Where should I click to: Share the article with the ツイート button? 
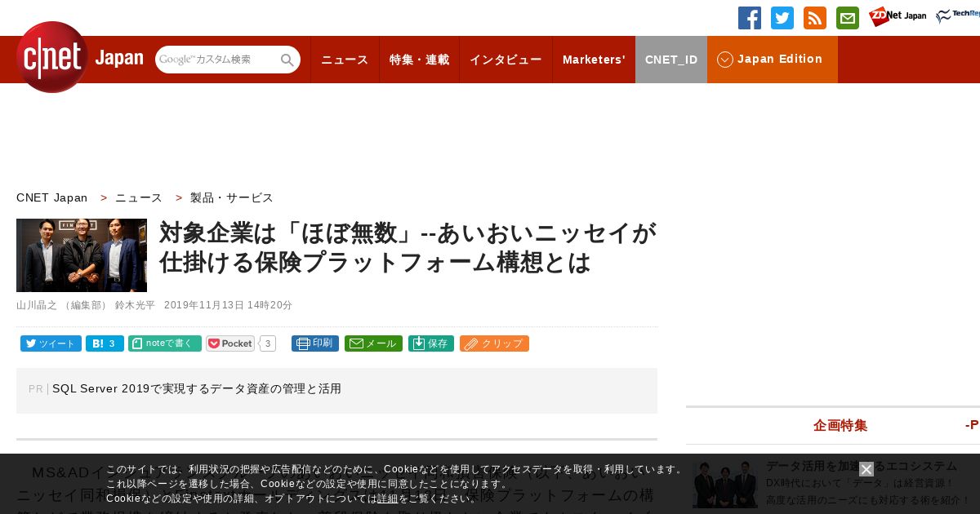[x=51, y=343]
